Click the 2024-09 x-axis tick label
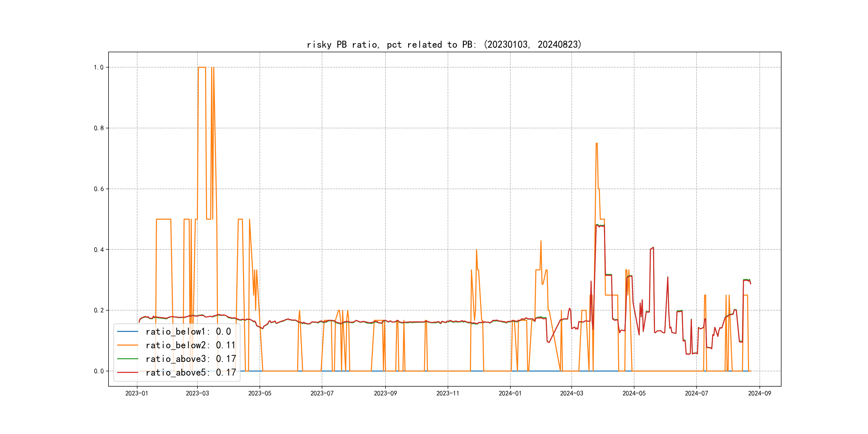Screen dimensions: 868x434 coord(759,393)
